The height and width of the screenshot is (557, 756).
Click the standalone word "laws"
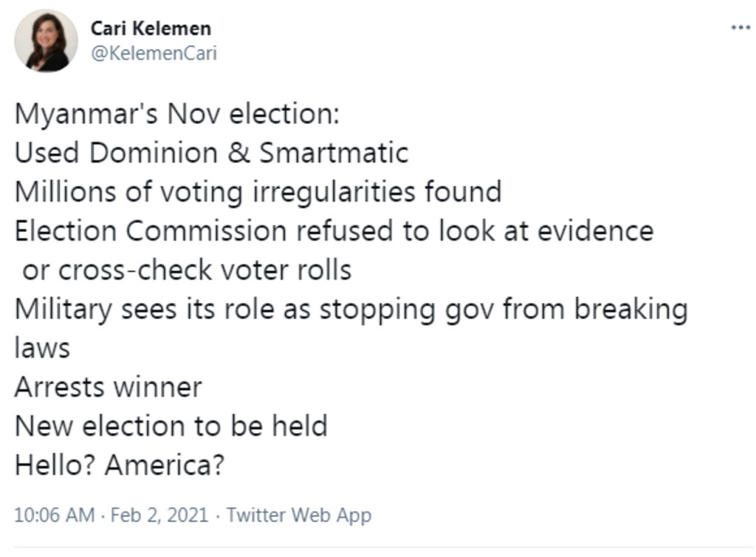tap(42, 348)
